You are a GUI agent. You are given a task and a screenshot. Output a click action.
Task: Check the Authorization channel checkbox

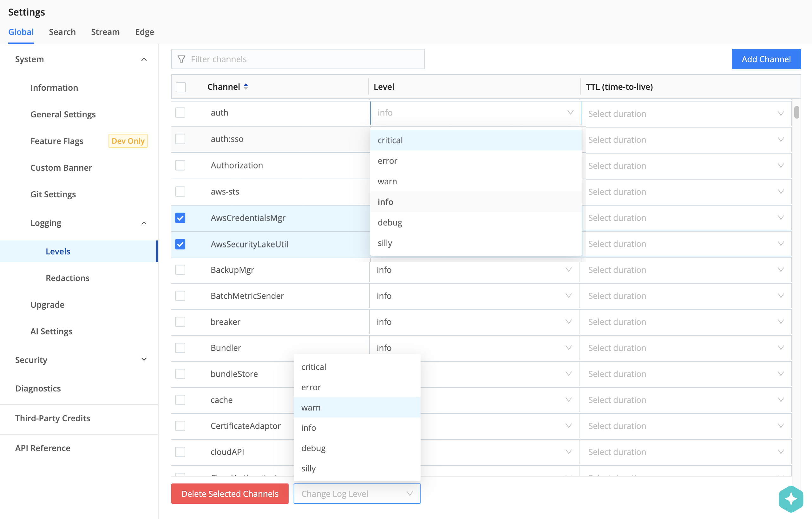[x=180, y=165]
